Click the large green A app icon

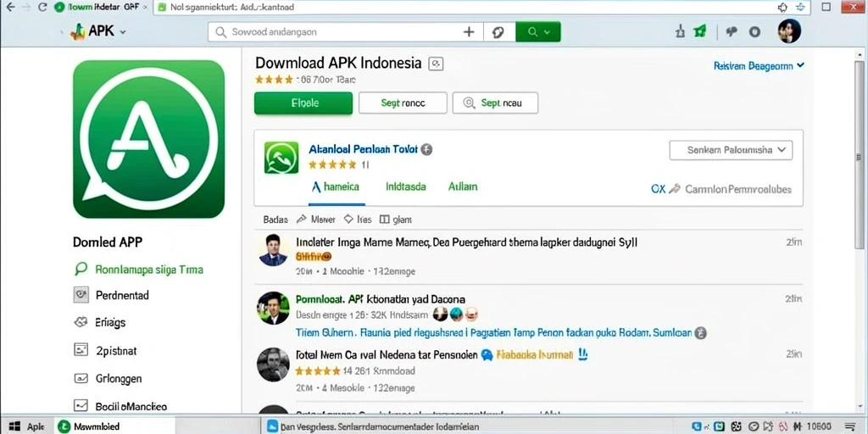(148, 139)
